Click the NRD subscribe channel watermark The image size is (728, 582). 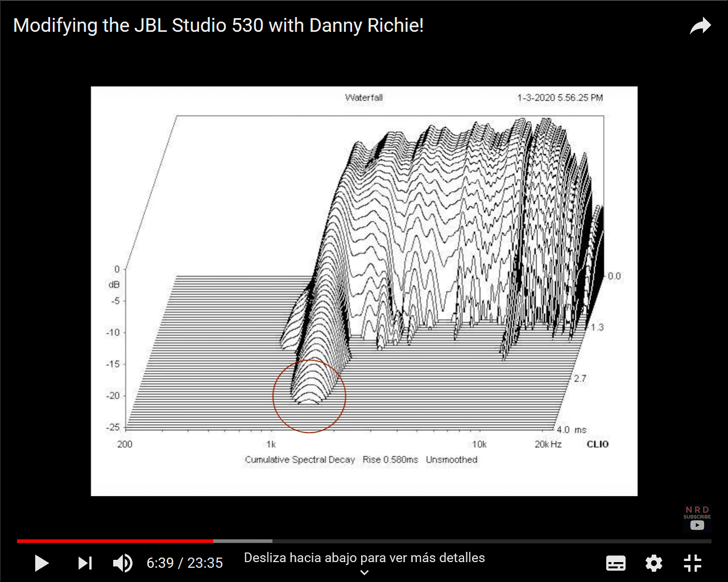(697, 518)
